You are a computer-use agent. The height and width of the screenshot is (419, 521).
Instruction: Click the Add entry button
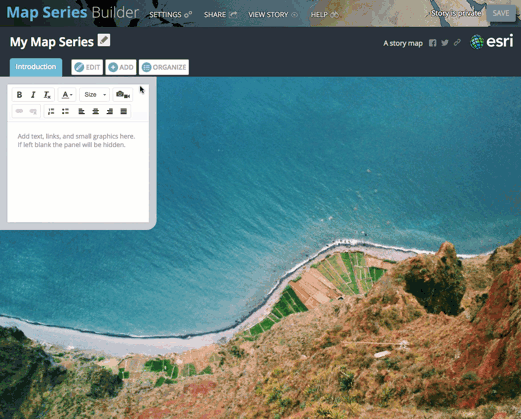(x=121, y=67)
